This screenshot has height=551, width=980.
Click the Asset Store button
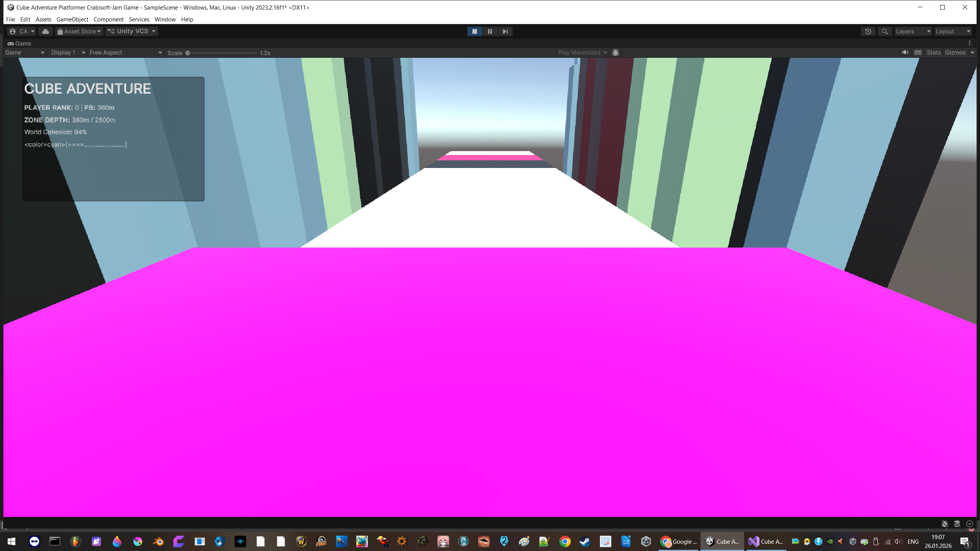[x=79, y=31]
